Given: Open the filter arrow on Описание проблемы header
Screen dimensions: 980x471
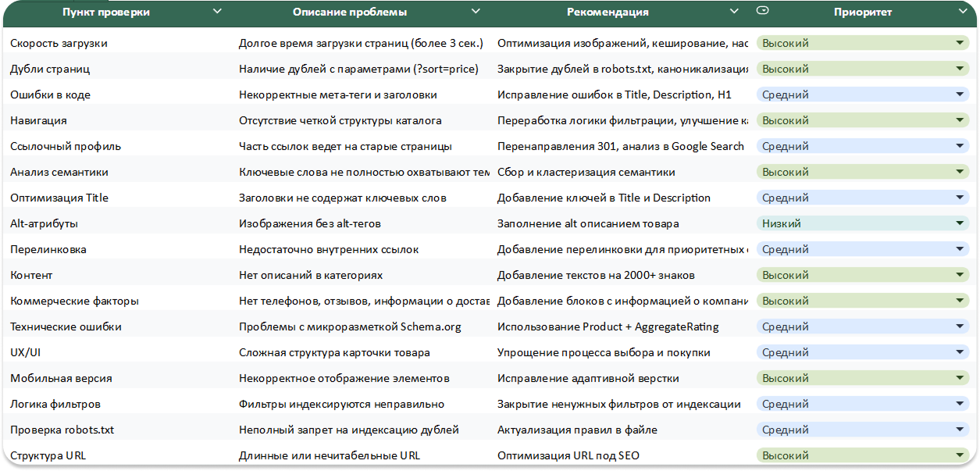Looking at the screenshot, I should pos(476,11).
